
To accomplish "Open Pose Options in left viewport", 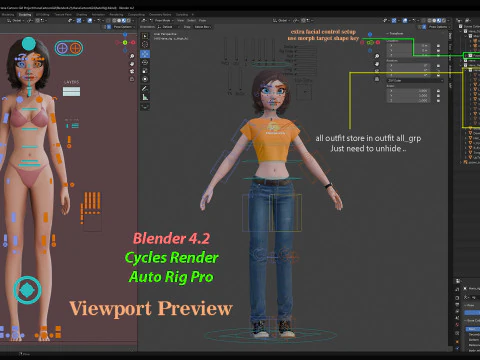I will [123, 27].
